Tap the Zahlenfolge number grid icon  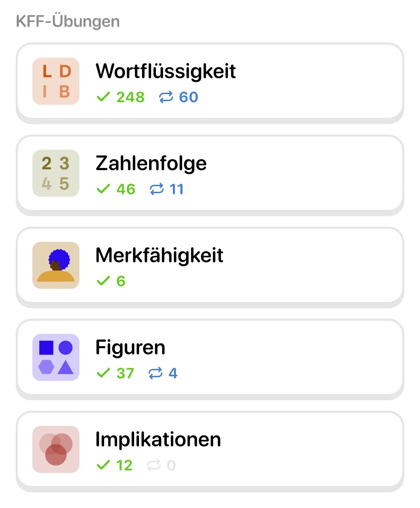click(56, 173)
